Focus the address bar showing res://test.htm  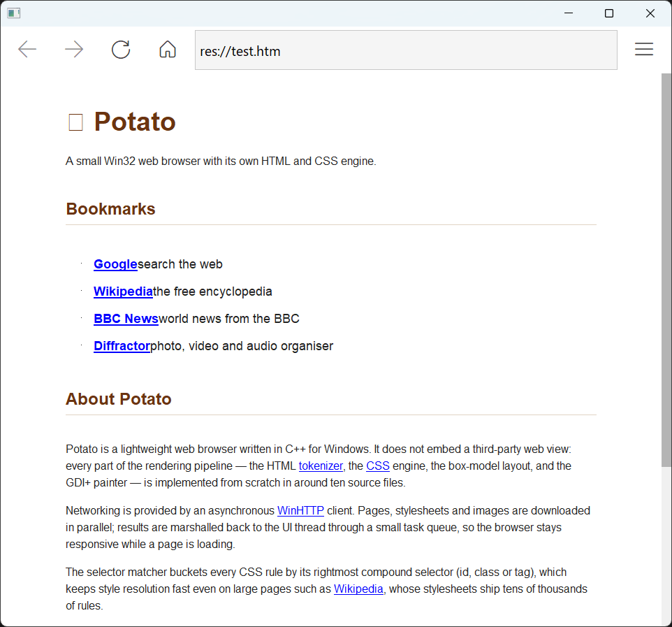[x=406, y=50]
